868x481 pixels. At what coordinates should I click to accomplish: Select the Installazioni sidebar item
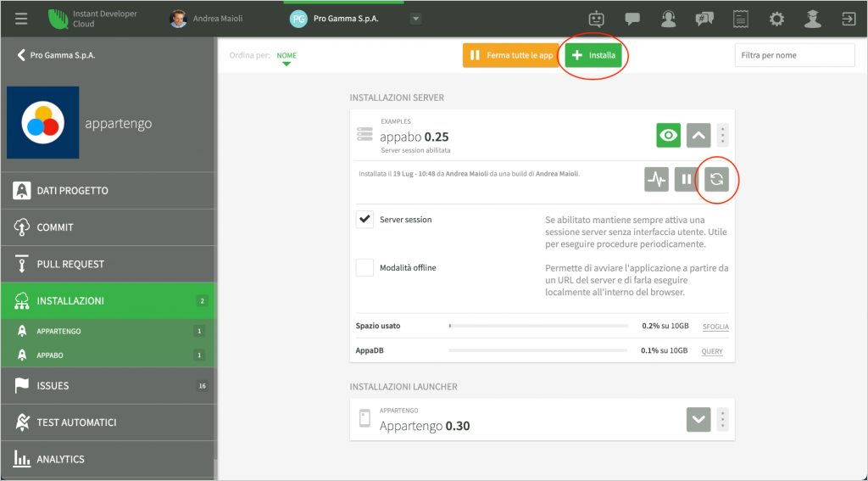[108, 301]
